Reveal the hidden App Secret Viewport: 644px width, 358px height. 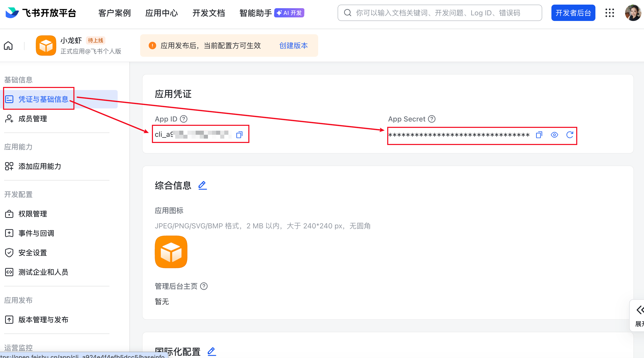click(554, 135)
